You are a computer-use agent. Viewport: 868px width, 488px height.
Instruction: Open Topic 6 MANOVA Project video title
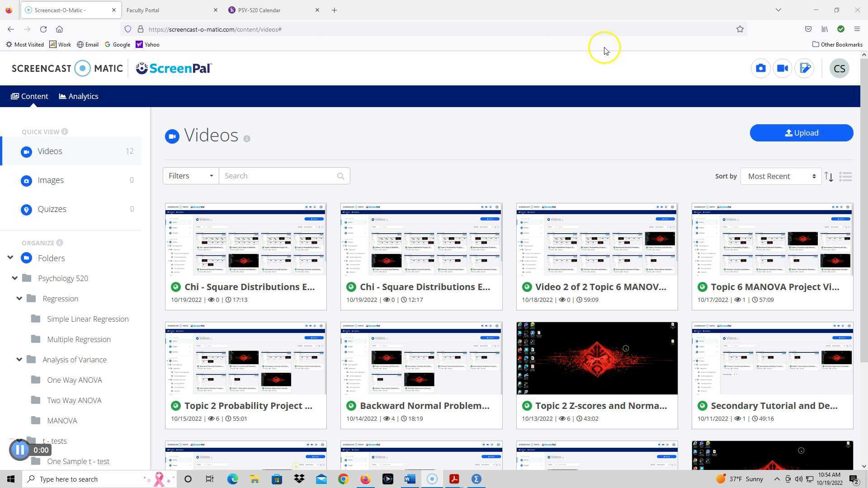point(775,287)
